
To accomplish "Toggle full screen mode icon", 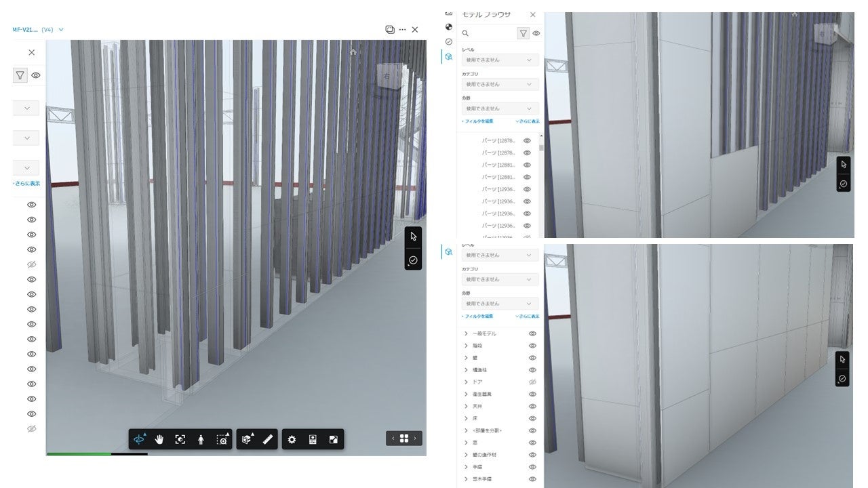I will [333, 439].
